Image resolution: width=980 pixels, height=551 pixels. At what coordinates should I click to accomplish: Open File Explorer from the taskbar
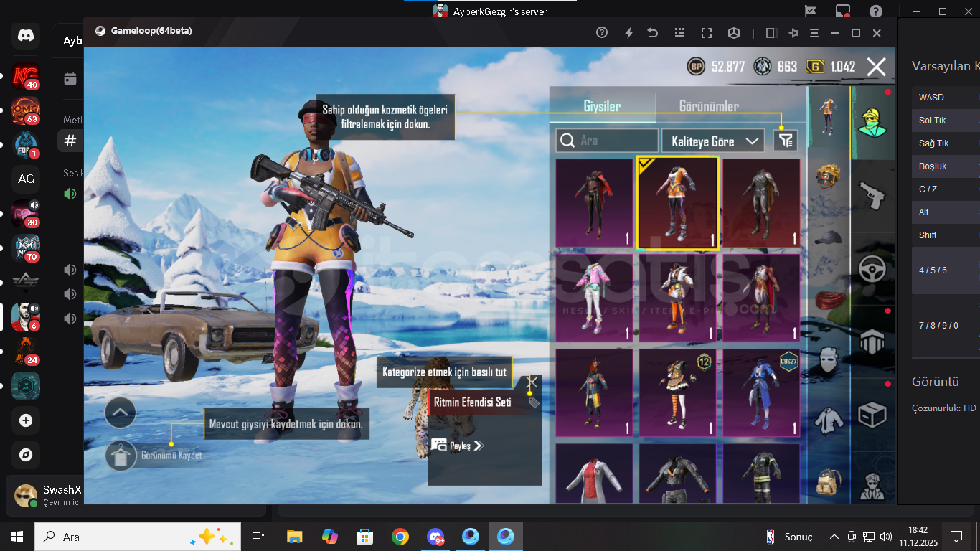[294, 537]
